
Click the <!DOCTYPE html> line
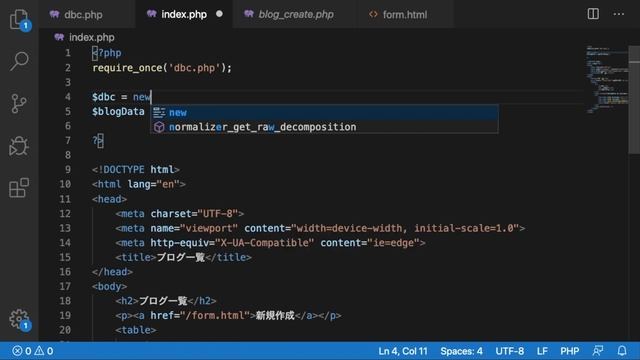pyautogui.click(x=136, y=169)
